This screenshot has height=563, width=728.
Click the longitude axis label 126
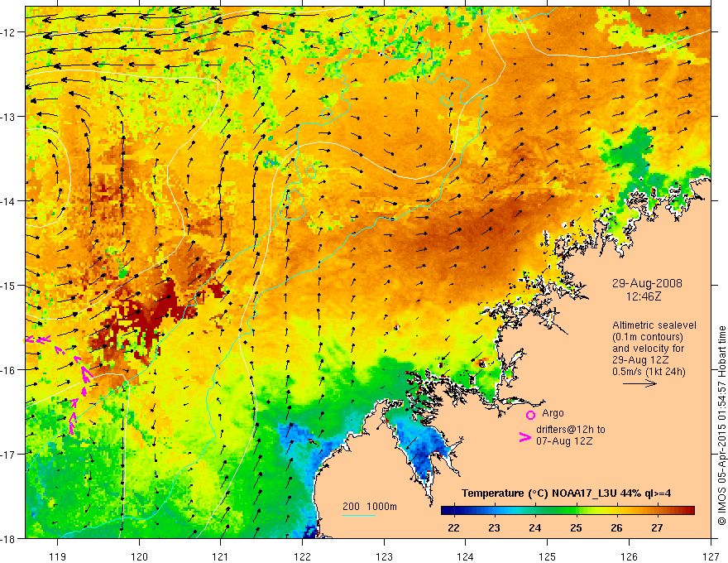click(x=629, y=556)
